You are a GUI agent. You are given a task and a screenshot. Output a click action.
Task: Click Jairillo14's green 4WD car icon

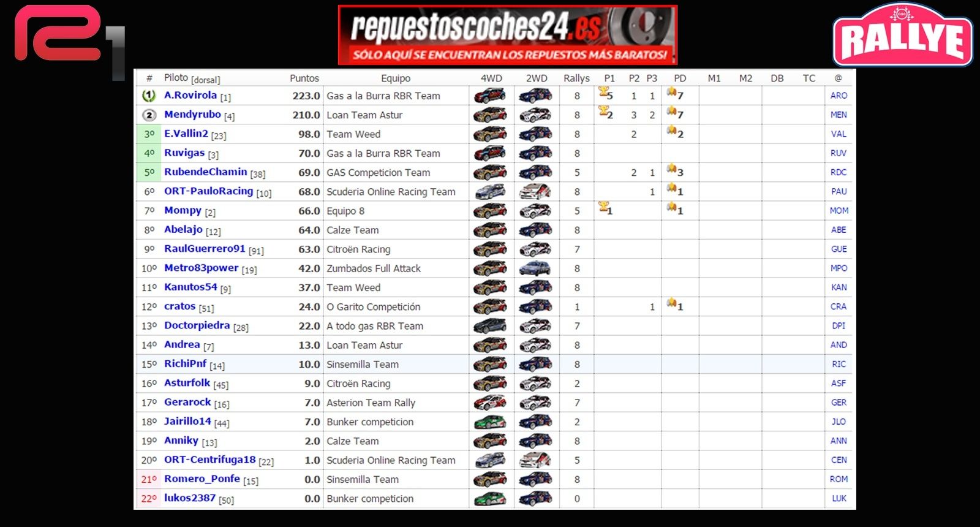pyautogui.click(x=490, y=422)
